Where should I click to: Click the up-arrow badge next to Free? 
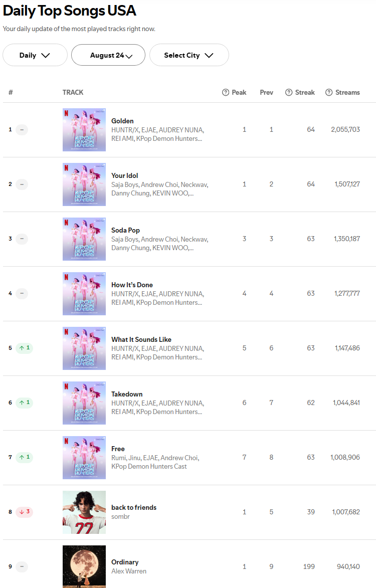tap(24, 457)
